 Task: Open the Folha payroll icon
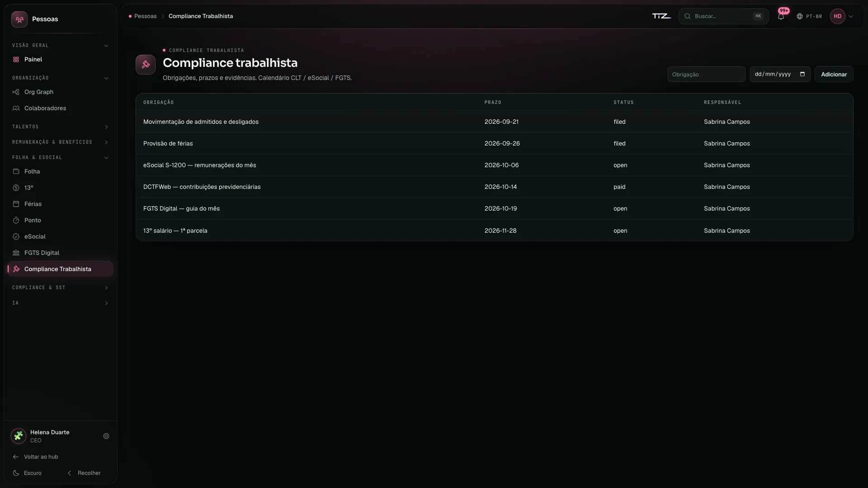pyautogui.click(x=16, y=172)
